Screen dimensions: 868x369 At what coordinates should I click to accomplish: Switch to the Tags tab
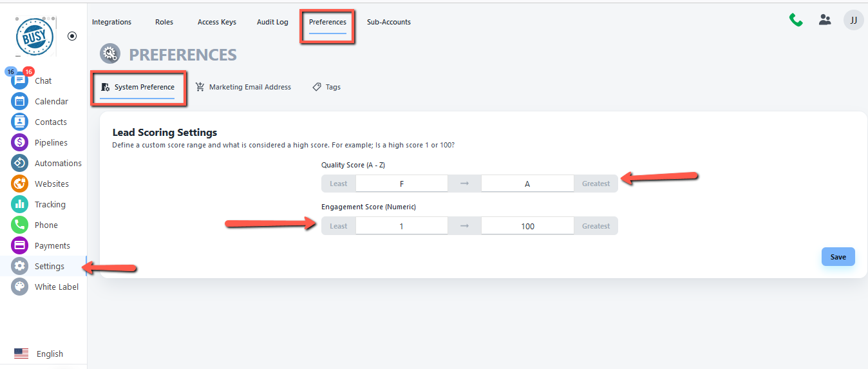coord(326,87)
